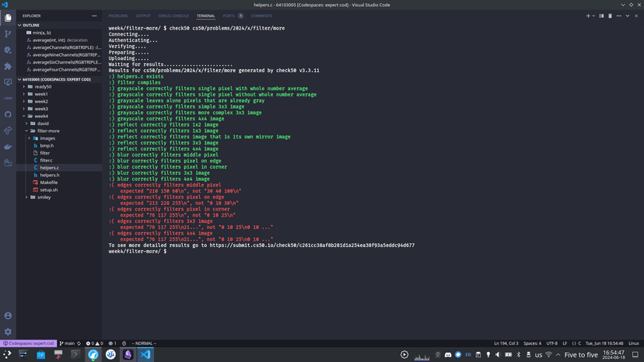Viewport: 644px width, 362px height.
Task: Open the Extensions view in activity bar
Action: pos(8,66)
